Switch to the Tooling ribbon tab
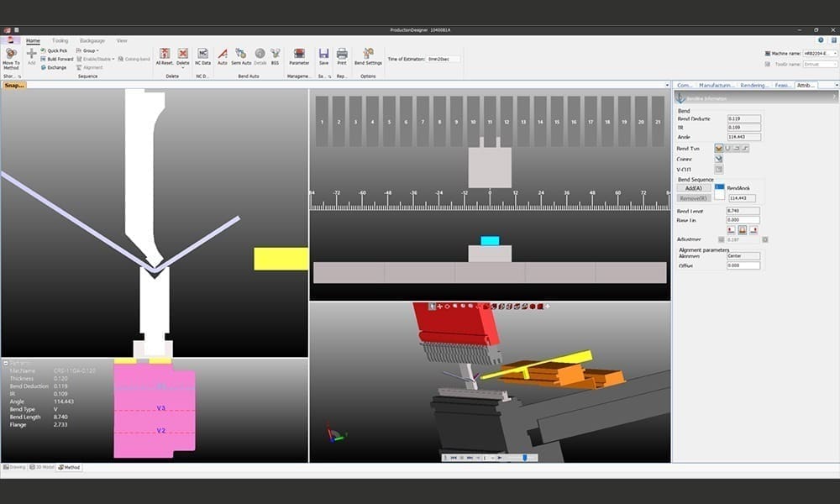 click(60, 40)
